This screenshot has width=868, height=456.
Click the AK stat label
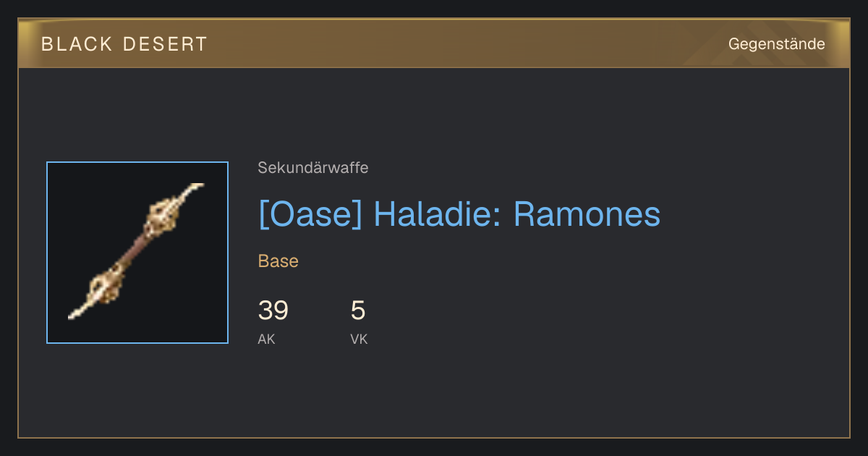[266, 339]
